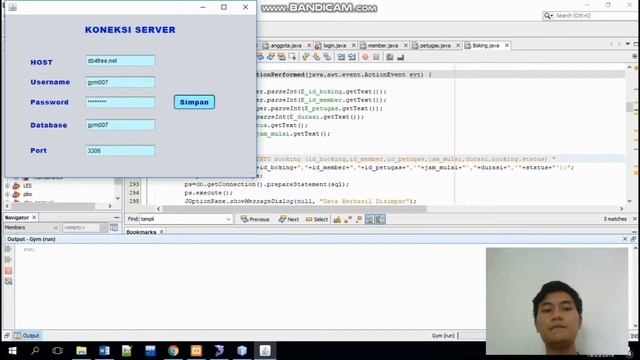Click Select in the Find bar

point(317,219)
